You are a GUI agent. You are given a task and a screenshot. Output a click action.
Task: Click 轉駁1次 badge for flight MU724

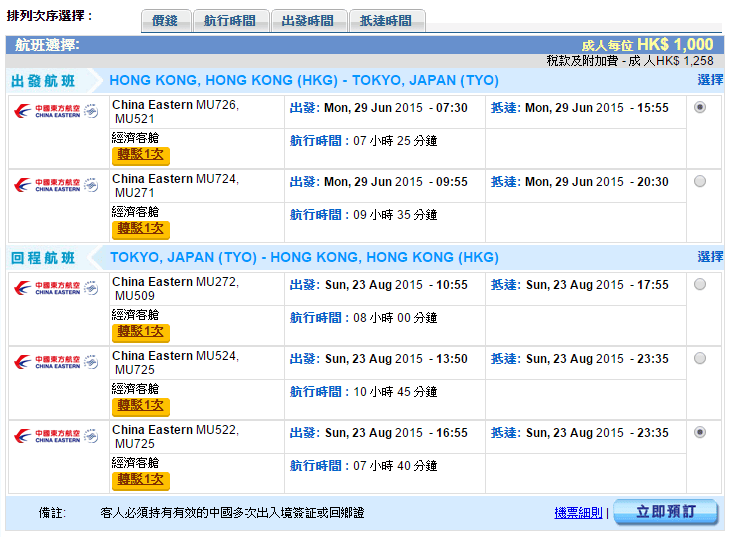pyautogui.click(x=140, y=229)
